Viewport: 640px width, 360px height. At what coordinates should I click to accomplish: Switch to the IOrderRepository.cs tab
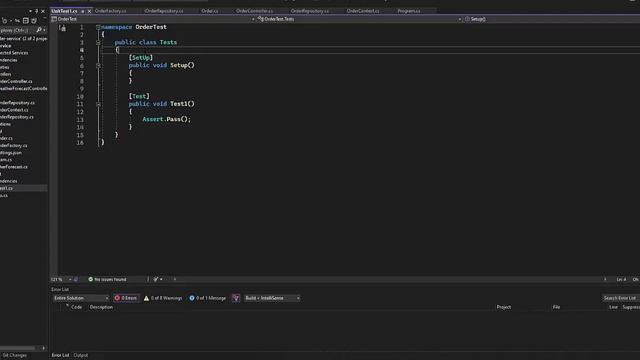click(164, 11)
